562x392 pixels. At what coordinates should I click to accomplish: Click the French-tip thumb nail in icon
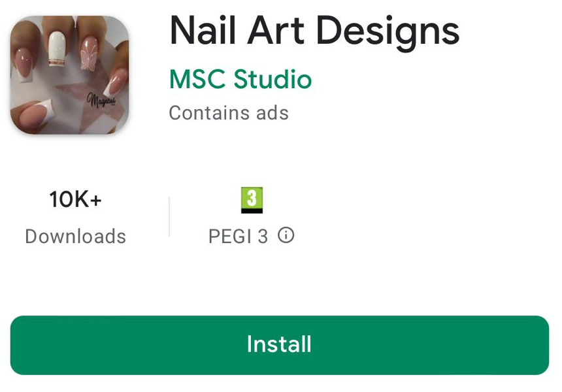35,113
